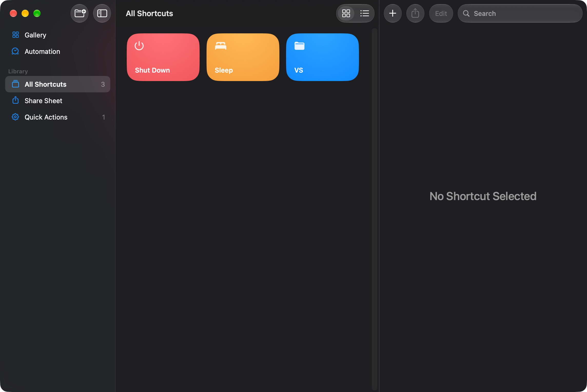Click the share toolbar icon
The image size is (587, 392).
pos(415,13)
